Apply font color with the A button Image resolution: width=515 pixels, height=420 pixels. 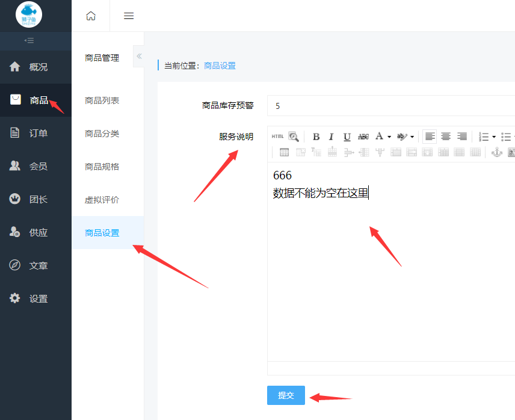(380, 136)
